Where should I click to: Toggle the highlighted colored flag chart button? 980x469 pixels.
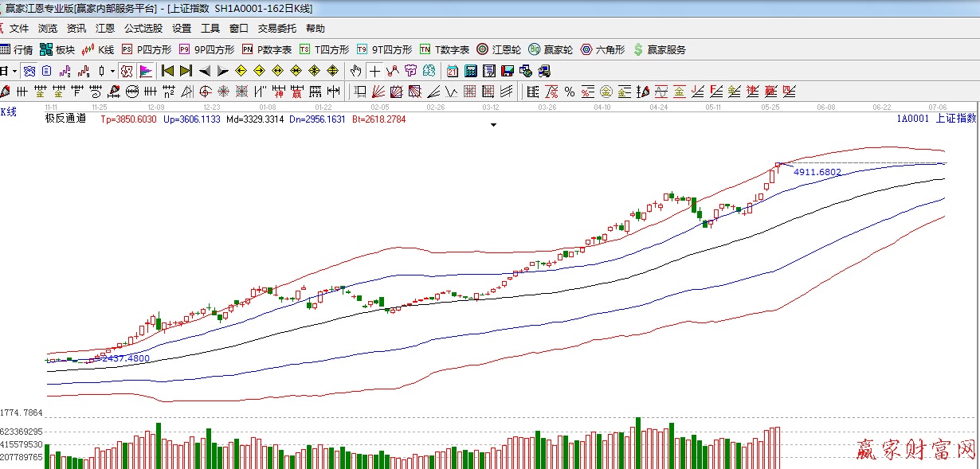[x=146, y=71]
